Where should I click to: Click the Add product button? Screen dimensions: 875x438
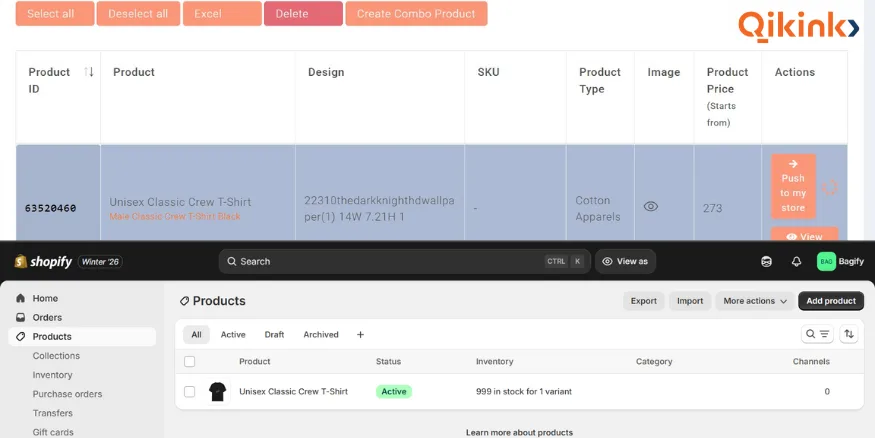tap(831, 301)
